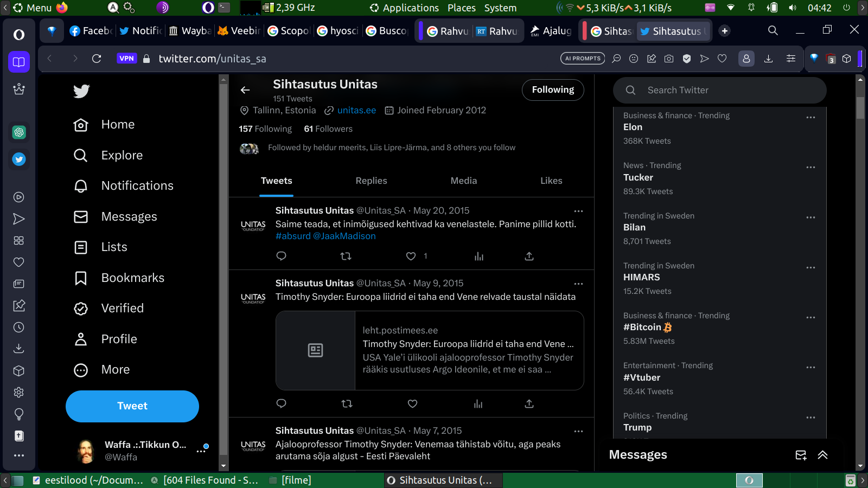Expand the Messages drawer with double chevron
The image size is (868, 488).
822,455
